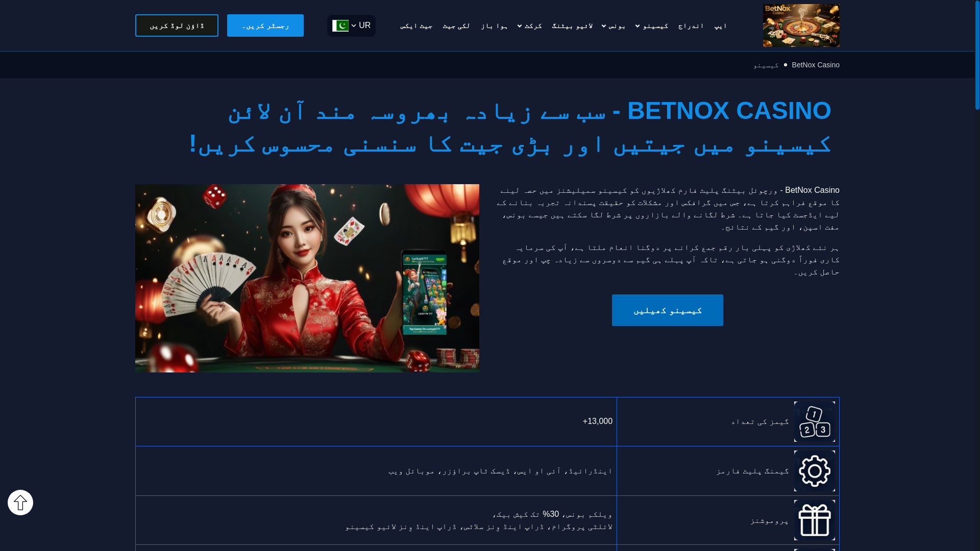Click the vertical page scrollbar thumb
The image size is (980, 551).
coord(977,55)
